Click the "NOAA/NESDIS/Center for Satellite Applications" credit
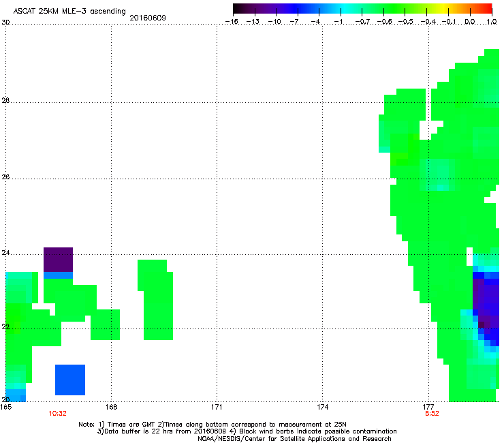The image size is (504, 443). pos(272,439)
